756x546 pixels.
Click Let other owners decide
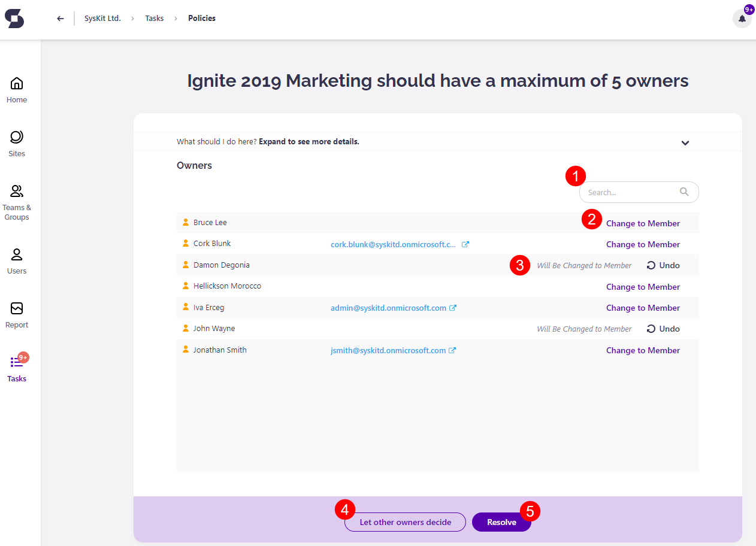tap(405, 522)
